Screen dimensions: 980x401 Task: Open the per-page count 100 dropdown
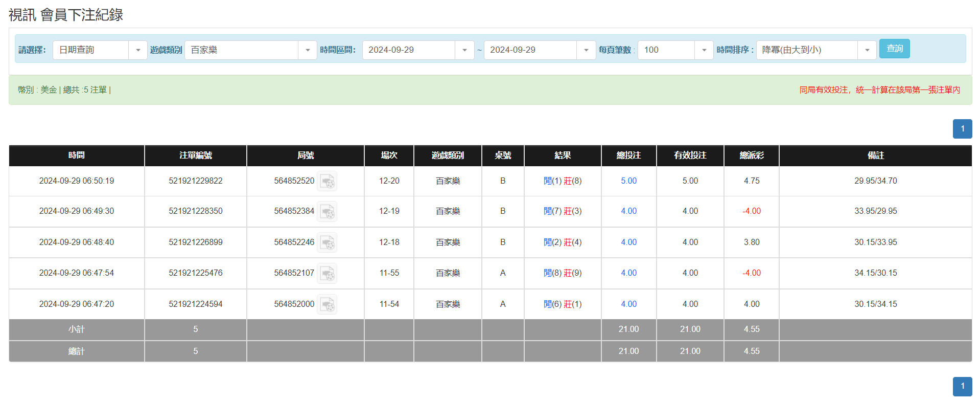(x=704, y=50)
